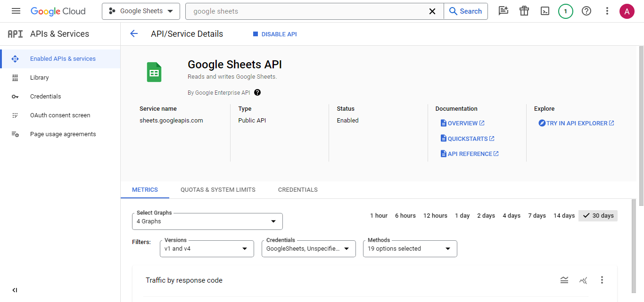Select the 7 days time range
Screen dimensions: 644x302
tap(537, 216)
